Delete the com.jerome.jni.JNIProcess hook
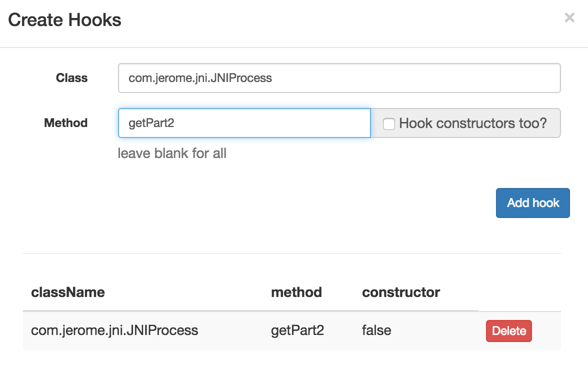This screenshot has height=383, width=588. [508, 331]
